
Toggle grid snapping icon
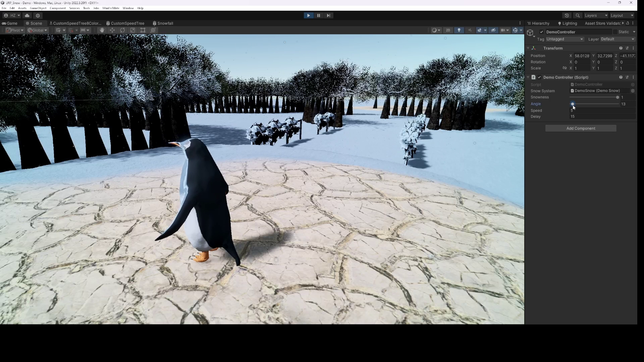pos(71,30)
